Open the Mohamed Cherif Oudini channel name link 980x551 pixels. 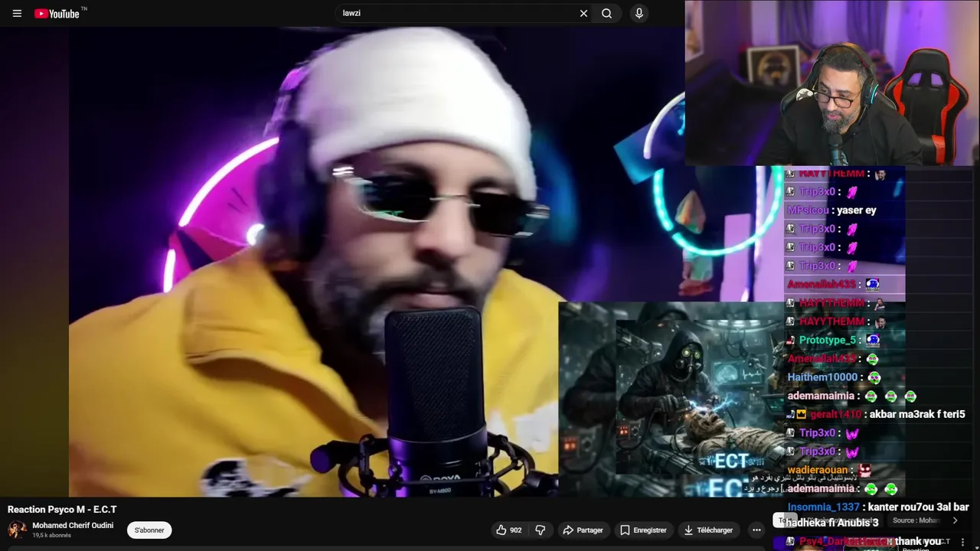click(x=73, y=525)
